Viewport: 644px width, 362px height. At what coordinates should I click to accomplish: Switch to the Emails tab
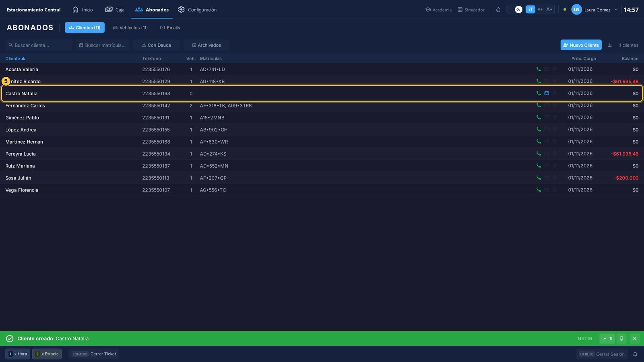pyautogui.click(x=170, y=28)
